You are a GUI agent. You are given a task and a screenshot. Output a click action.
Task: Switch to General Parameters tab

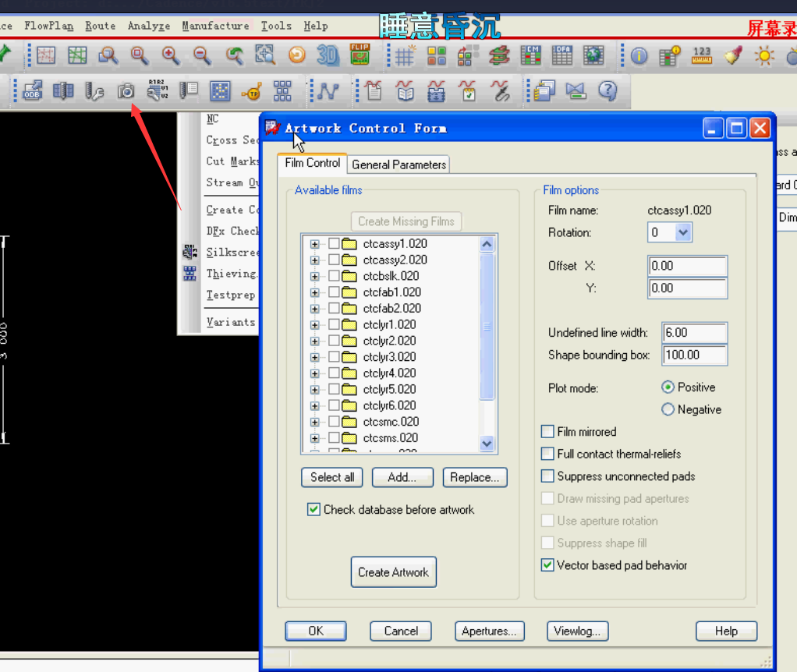(x=398, y=164)
